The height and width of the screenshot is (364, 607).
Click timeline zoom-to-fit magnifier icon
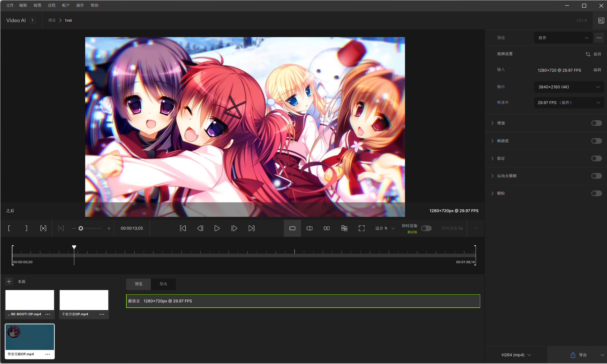[x=61, y=228]
